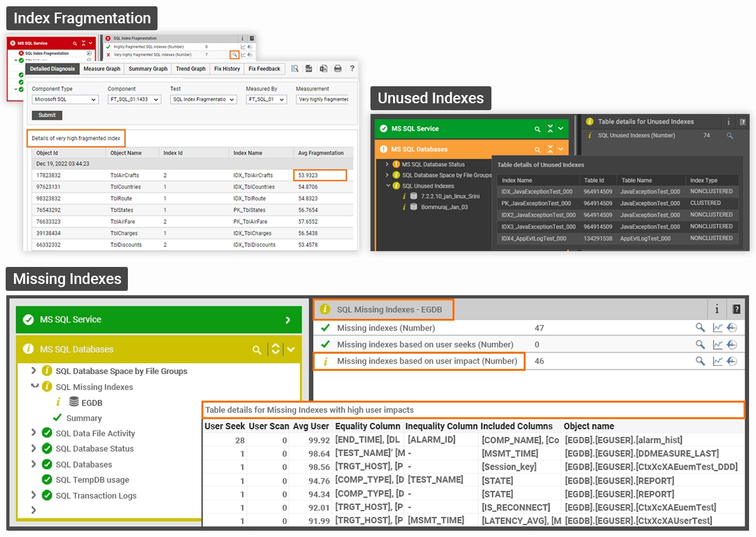Search in the red MS SQL Service header
The height and width of the screenshot is (537, 756).
coord(76,43)
